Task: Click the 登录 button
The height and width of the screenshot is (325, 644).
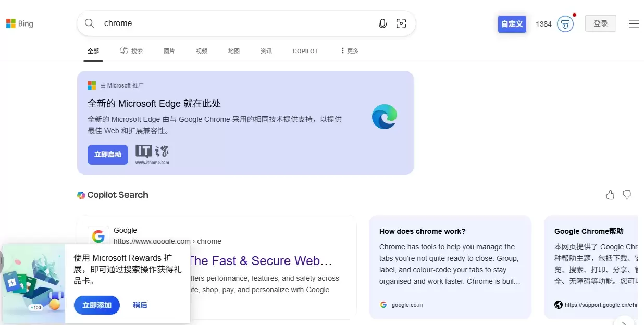Action: [600, 23]
